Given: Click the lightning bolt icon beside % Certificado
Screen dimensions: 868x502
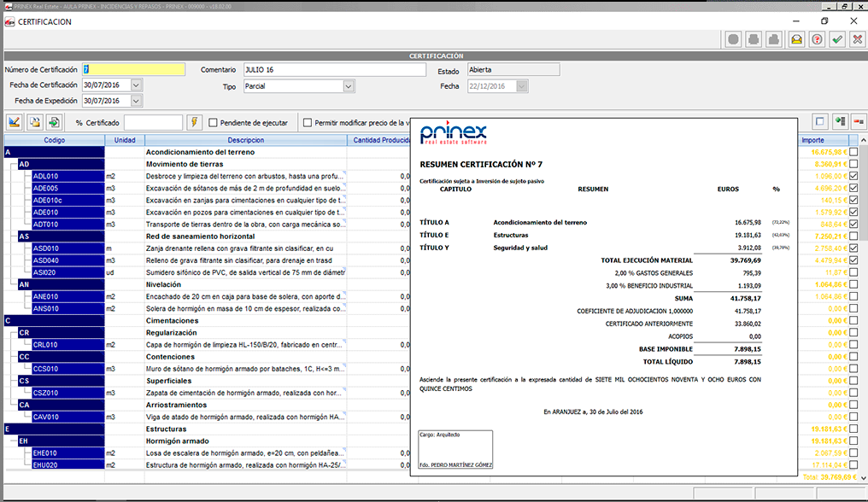Looking at the screenshot, I should coord(193,121).
